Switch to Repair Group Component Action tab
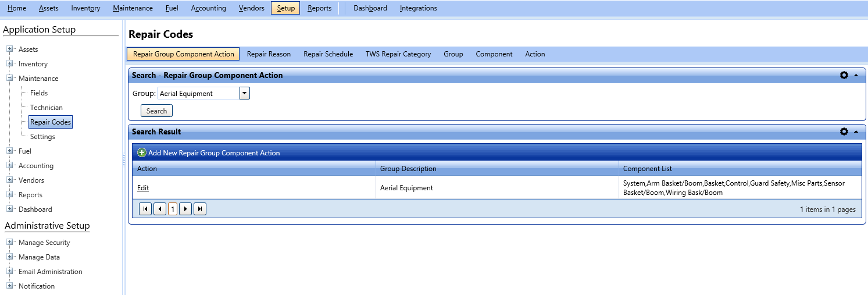This screenshot has width=868, height=295. (184, 54)
